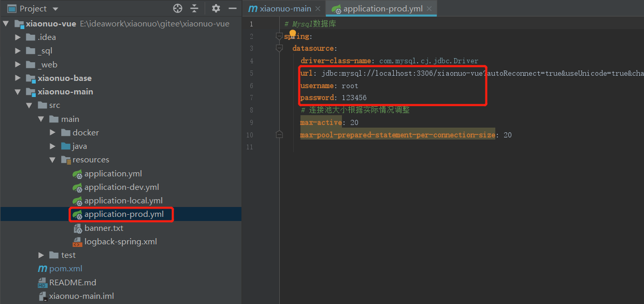Click the main folder icon

[x=54, y=119]
